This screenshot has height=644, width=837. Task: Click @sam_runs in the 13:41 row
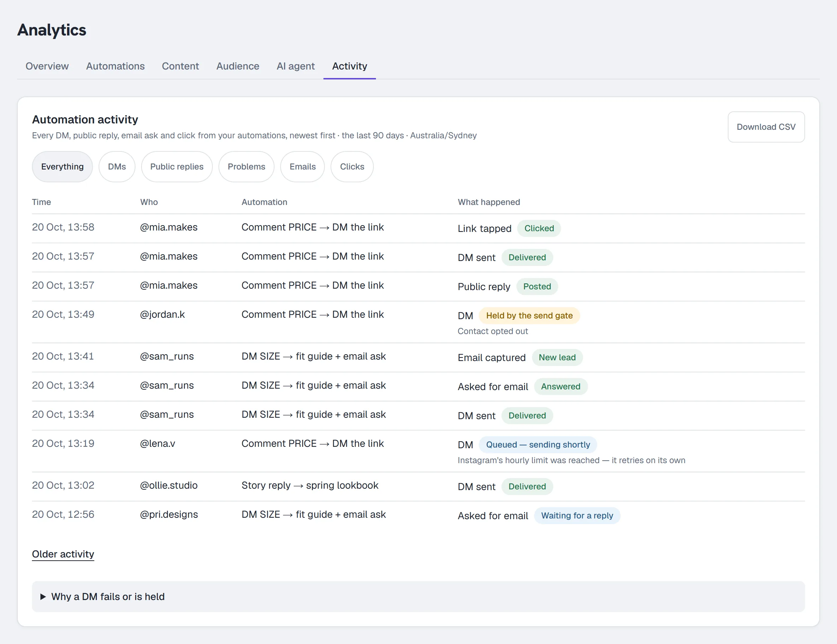tap(167, 356)
